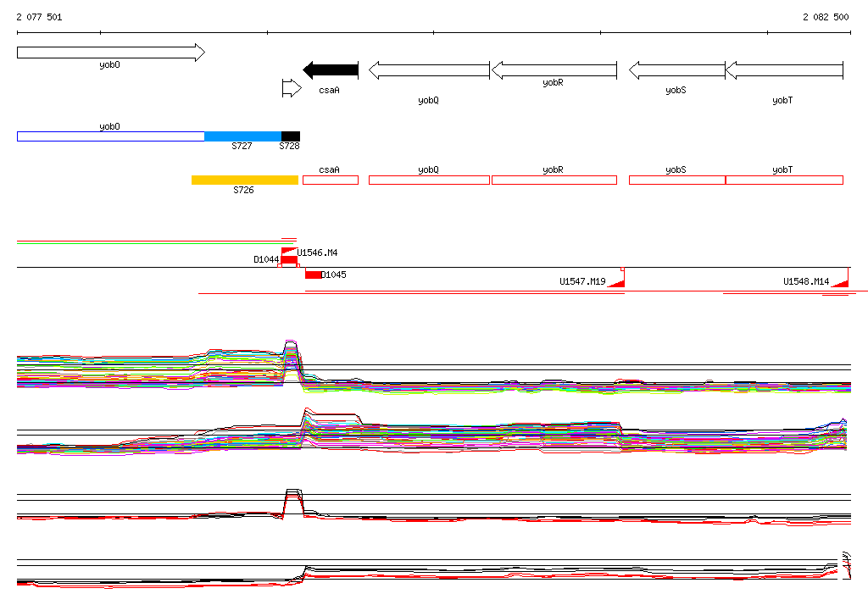The height and width of the screenshot is (605, 868).
Task: Click the yobS gene arrow
Action: pos(677,70)
